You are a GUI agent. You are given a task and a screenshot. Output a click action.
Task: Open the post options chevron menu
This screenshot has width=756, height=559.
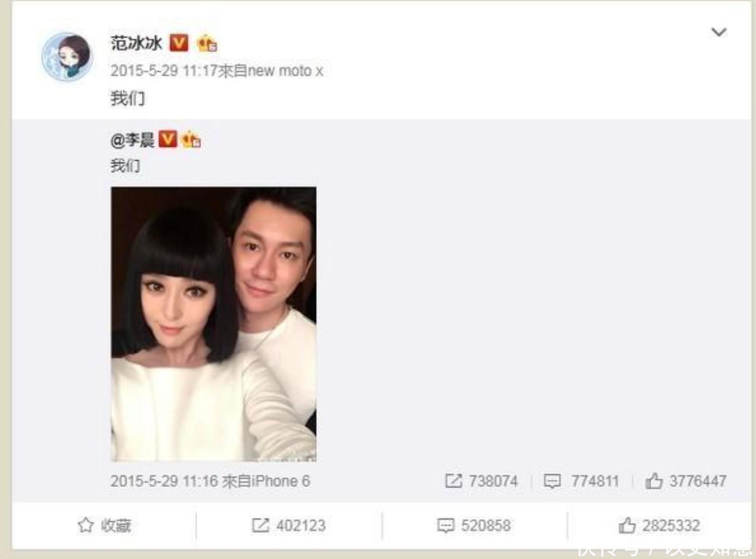(x=719, y=32)
